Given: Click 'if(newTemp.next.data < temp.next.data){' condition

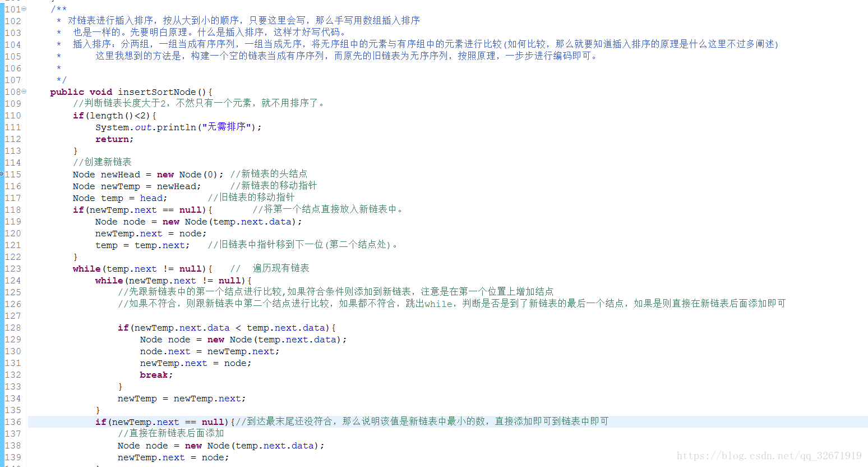Looking at the screenshot, I should tap(227, 328).
